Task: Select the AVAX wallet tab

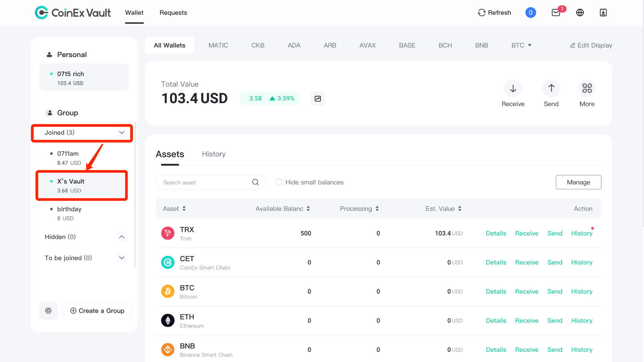Action: click(368, 45)
